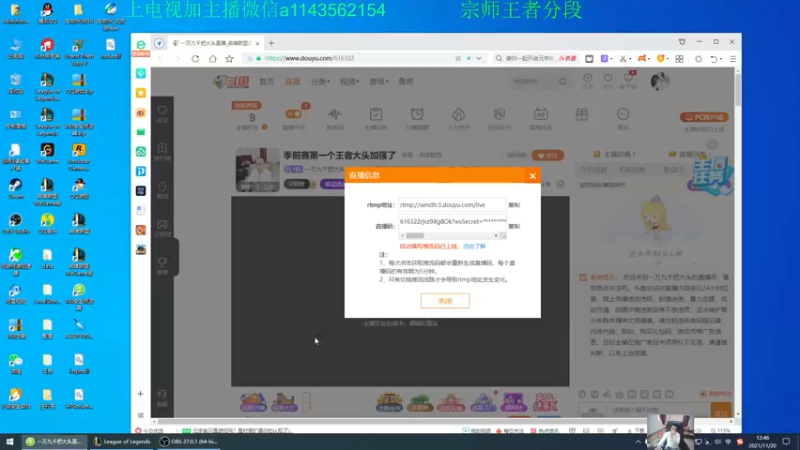
Task: Switch to the 本周亲密 ranking tab
Action: pyautogui.click(x=632, y=170)
